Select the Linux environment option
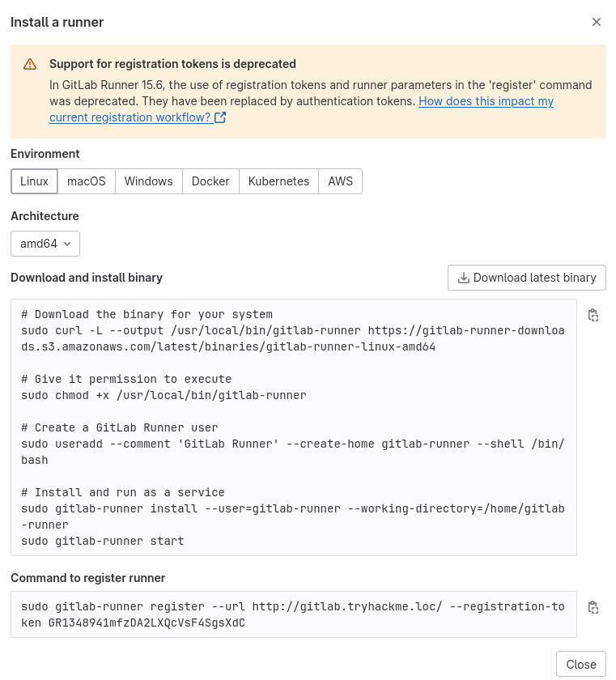The width and height of the screenshot is (616, 680). click(34, 181)
